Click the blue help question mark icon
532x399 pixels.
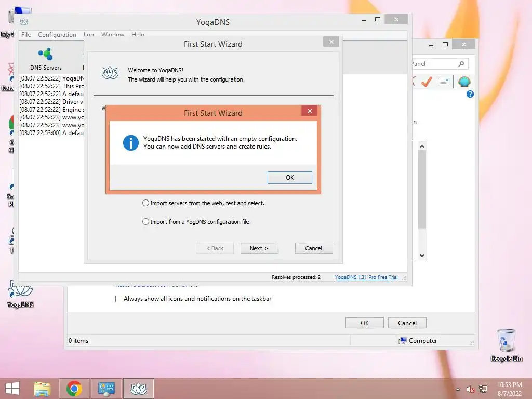(x=470, y=94)
